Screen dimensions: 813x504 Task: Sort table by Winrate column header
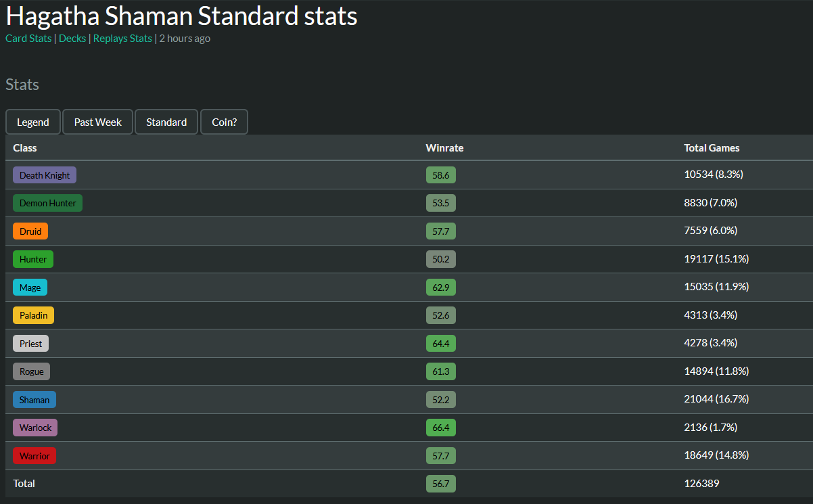click(x=444, y=147)
